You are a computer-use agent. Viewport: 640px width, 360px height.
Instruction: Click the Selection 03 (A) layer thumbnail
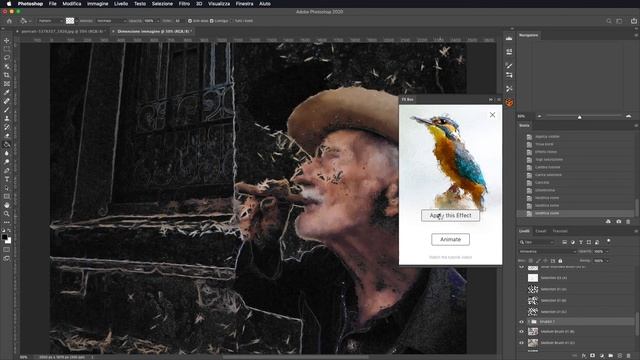(533, 278)
